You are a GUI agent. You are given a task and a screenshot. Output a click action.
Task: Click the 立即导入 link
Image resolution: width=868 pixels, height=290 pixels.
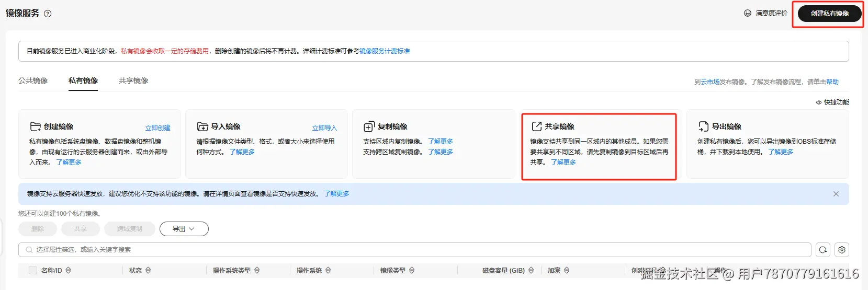[x=324, y=128]
